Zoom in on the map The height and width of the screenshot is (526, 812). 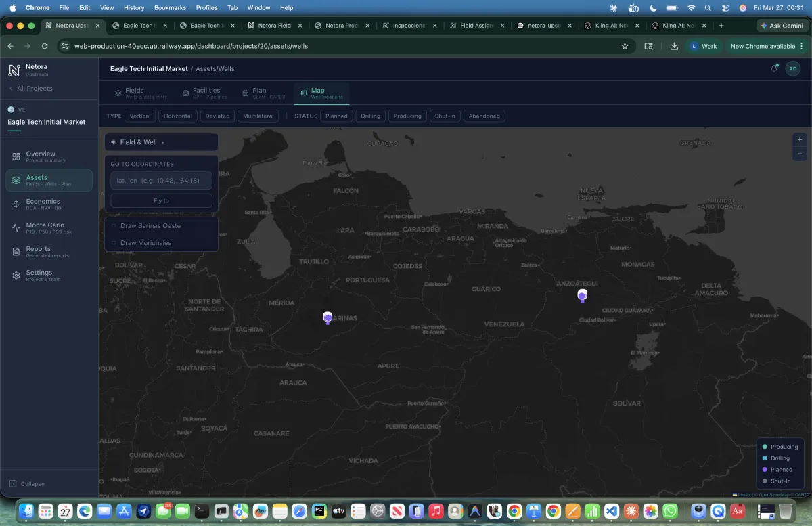[x=800, y=139]
